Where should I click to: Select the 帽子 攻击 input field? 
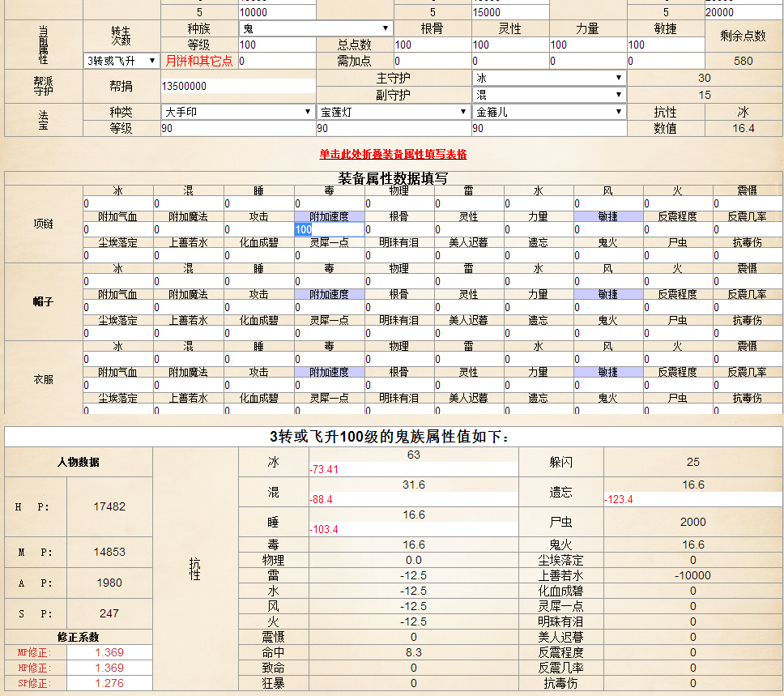point(258,308)
